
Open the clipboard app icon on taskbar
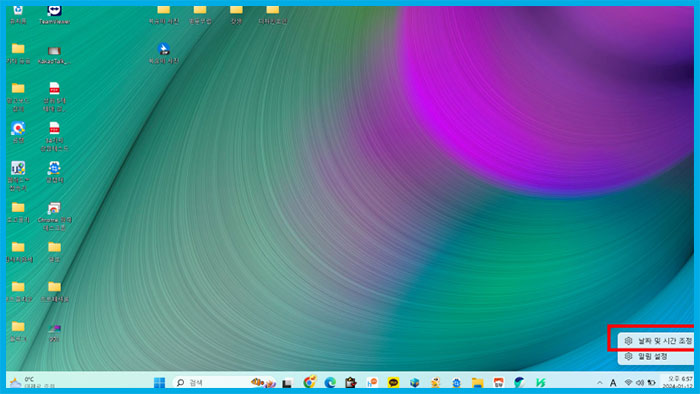click(x=351, y=382)
